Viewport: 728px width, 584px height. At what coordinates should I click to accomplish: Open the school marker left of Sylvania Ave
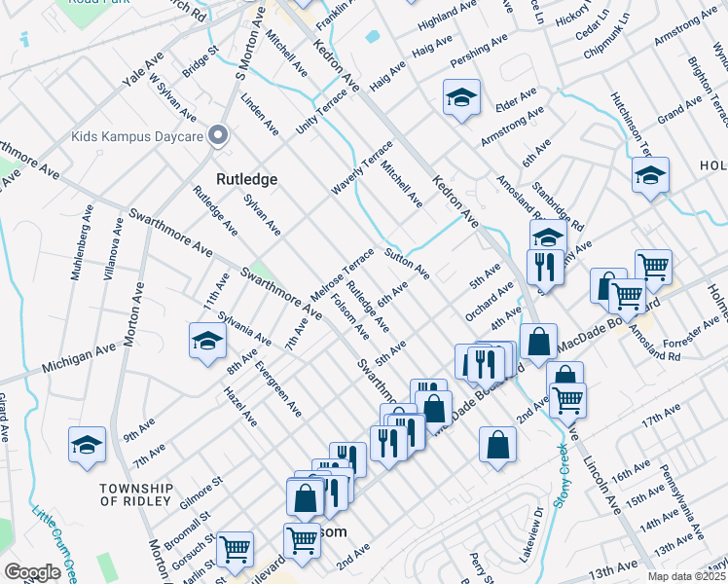click(207, 344)
